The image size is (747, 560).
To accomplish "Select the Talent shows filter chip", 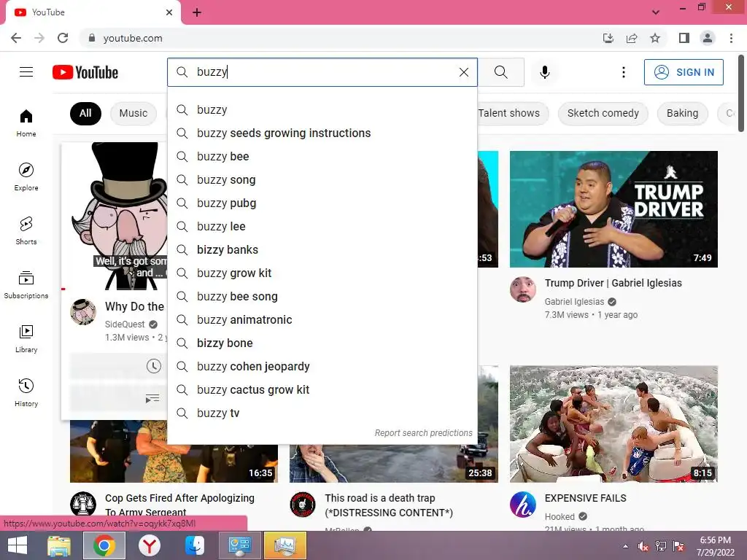I will pyautogui.click(x=508, y=113).
